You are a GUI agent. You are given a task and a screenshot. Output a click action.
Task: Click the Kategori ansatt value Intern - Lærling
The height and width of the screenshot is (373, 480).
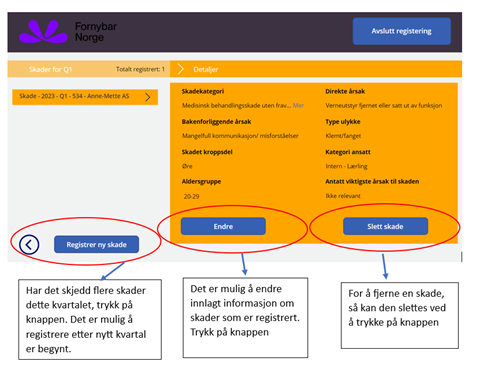point(346,166)
